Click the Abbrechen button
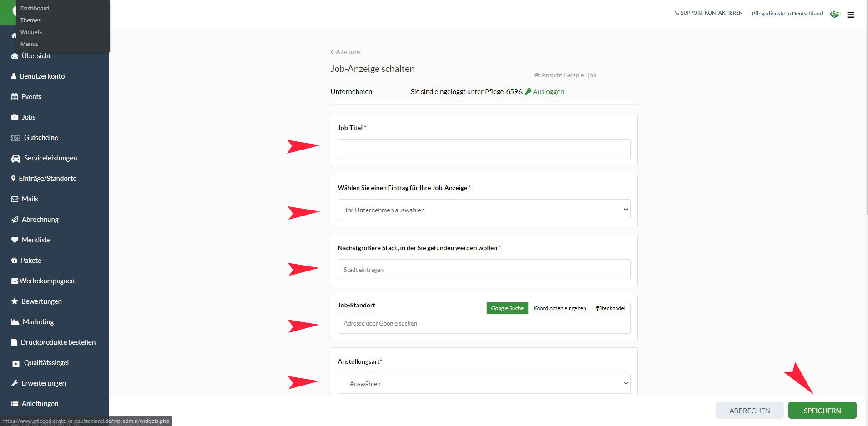Image resolution: width=868 pixels, height=426 pixels. [x=749, y=411]
